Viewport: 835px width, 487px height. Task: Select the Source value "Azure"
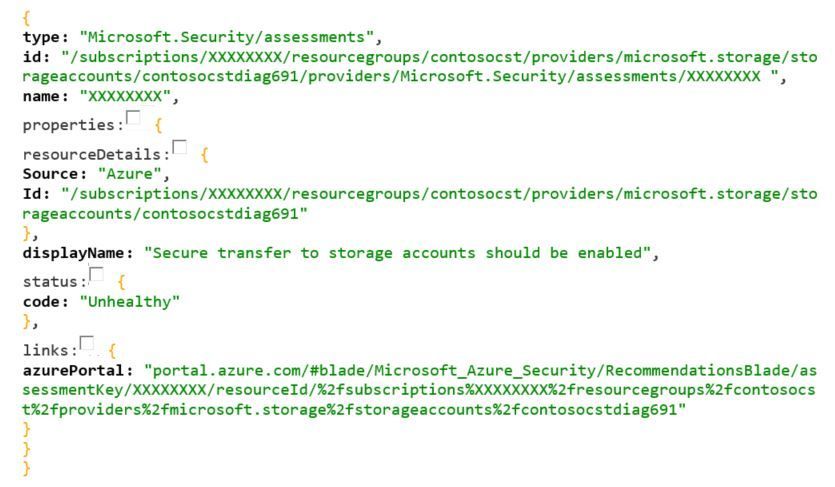click(x=129, y=174)
